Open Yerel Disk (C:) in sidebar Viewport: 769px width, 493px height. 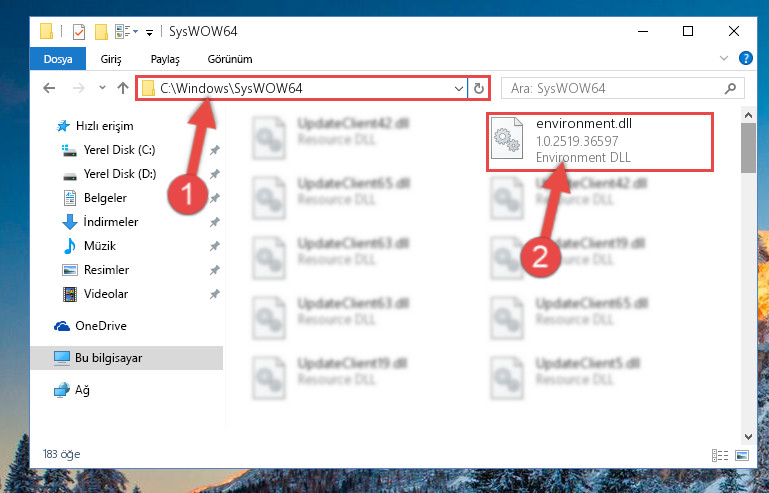coord(119,150)
